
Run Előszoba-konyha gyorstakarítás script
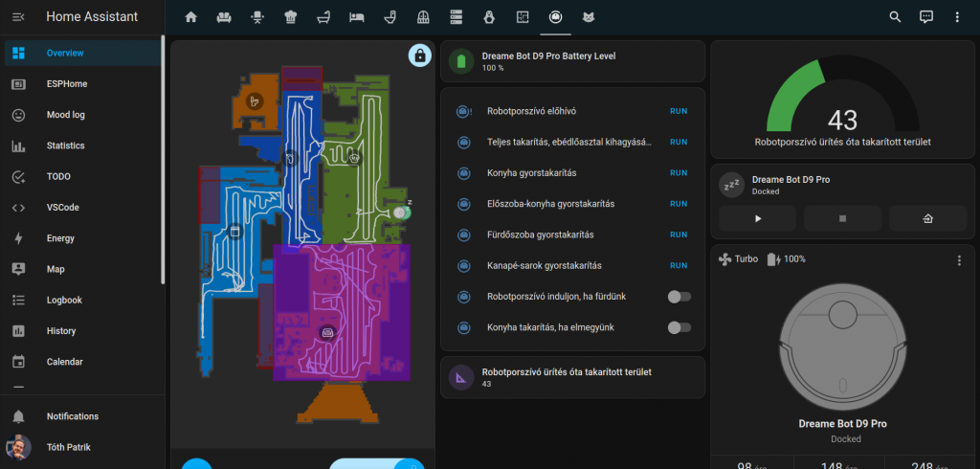[679, 204]
